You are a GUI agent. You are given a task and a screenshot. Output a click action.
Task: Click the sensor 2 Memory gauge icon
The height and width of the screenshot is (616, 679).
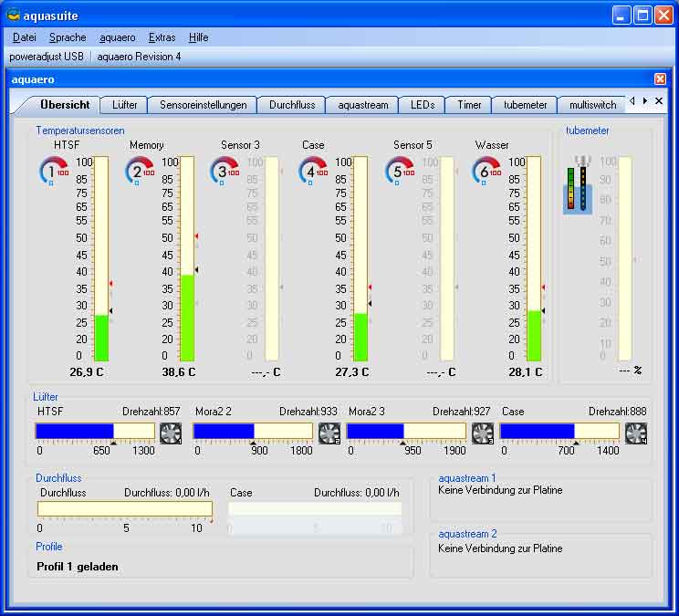140,171
